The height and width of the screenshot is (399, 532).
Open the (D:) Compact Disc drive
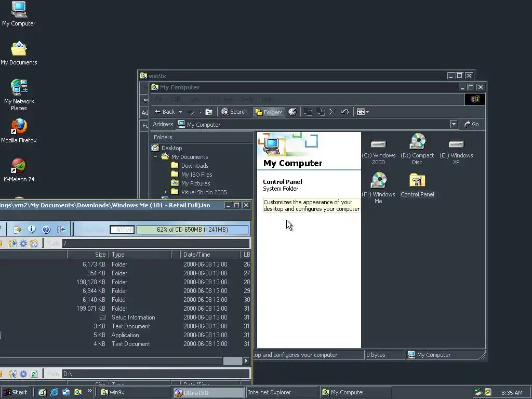click(417, 149)
